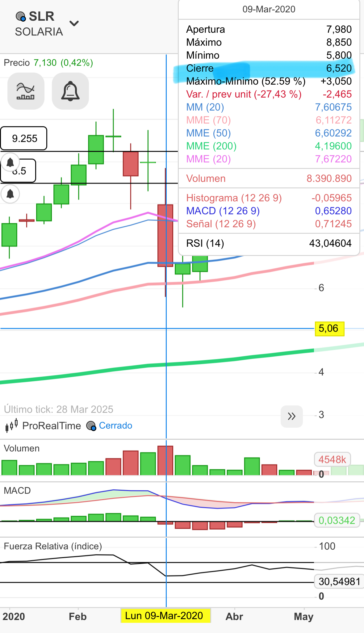The image size is (364, 633).
Task: Tap the ProRealTime candlestick logo icon
Action: pyautogui.click(x=12, y=426)
